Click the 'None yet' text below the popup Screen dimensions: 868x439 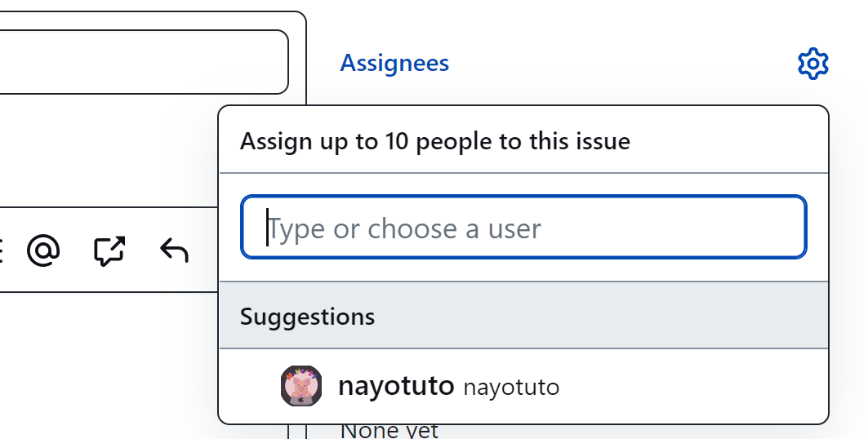point(389,432)
